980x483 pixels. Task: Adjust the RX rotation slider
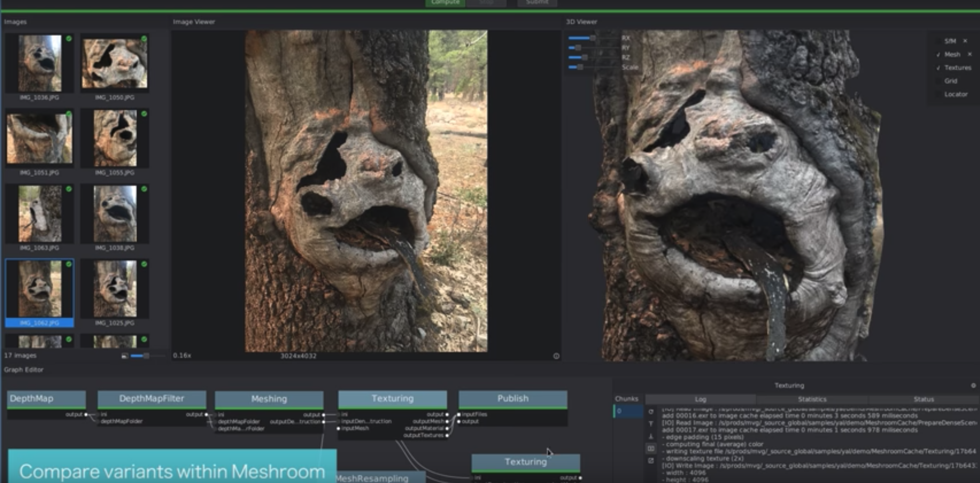pyautogui.click(x=593, y=38)
